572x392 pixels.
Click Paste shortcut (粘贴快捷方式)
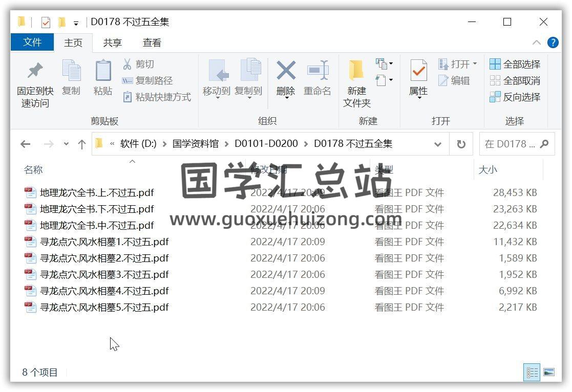157,97
